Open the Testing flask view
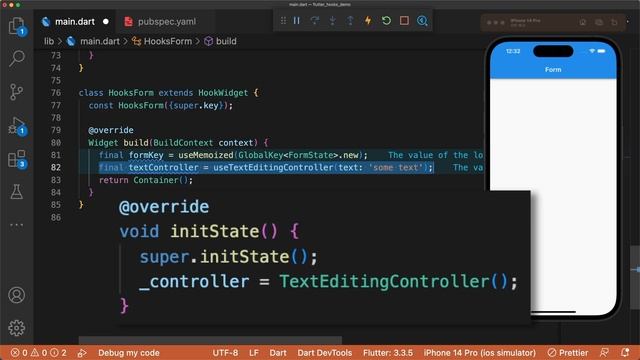 pyautogui.click(x=17, y=192)
